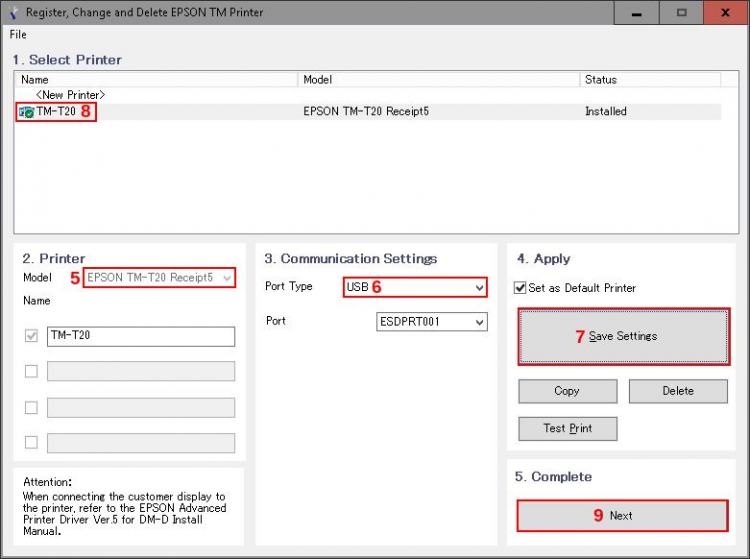Enable the fourth printer name checkbox
Image resolution: width=750 pixels, height=559 pixels.
(x=31, y=442)
